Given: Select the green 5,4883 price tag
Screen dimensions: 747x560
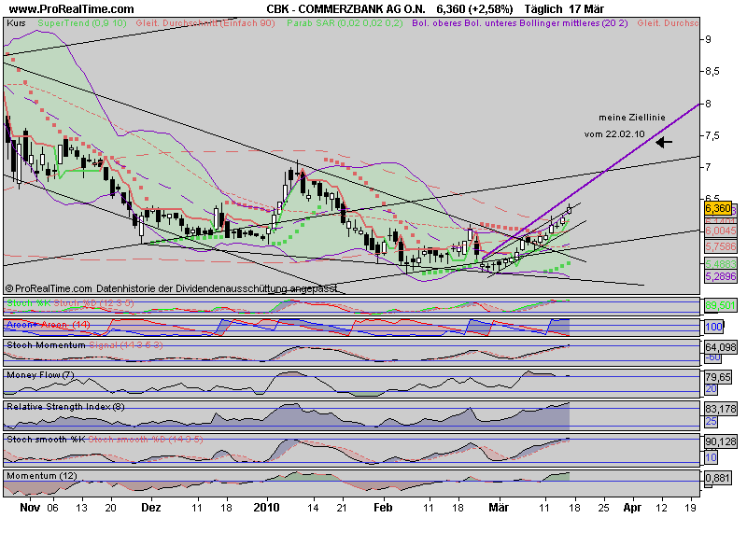Looking at the screenshot, I should point(721,264).
